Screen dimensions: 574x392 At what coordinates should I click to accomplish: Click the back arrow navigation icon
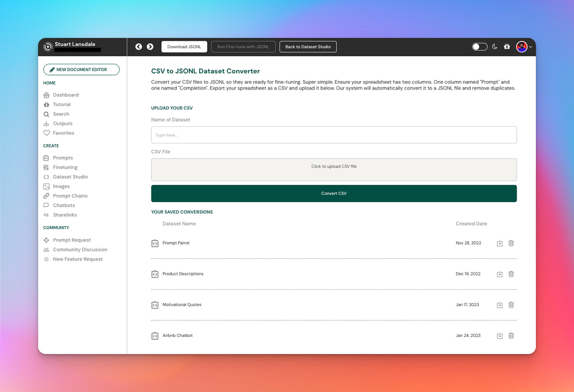click(138, 46)
